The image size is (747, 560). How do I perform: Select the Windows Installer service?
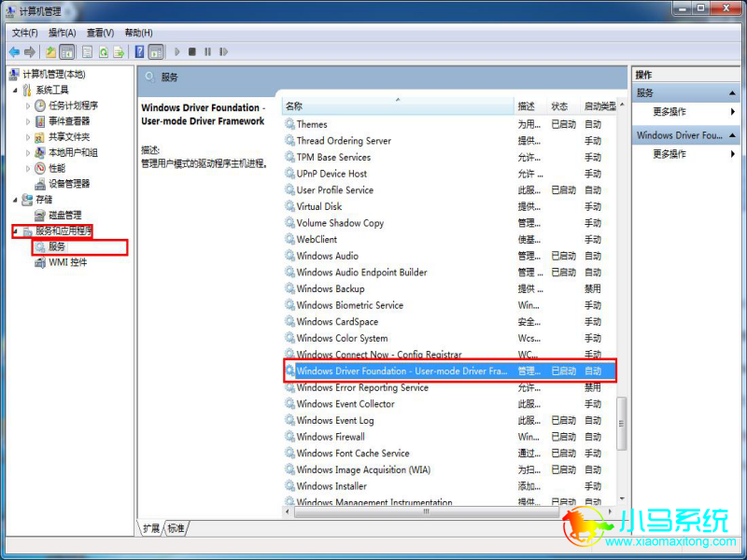449,486
